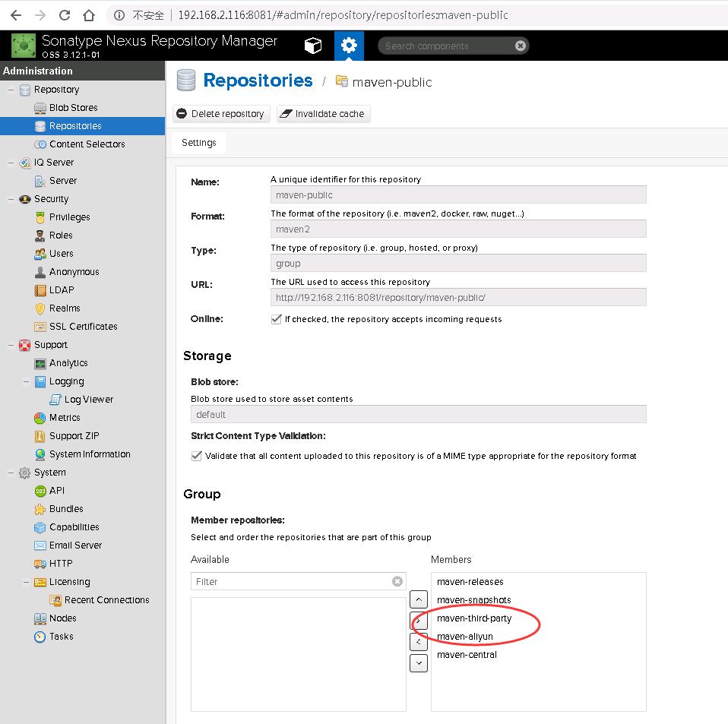Select maven-aliyun member
The height and width of the screenshot is (724, 728).
pos(539,637)
